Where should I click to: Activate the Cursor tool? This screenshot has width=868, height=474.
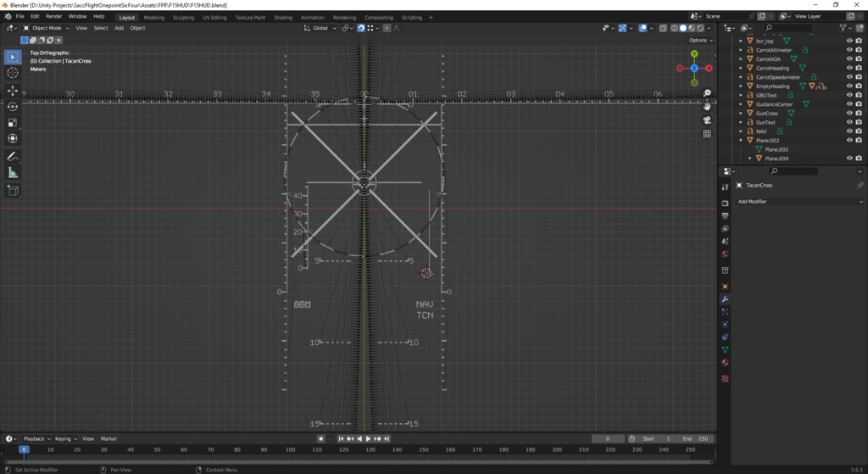13,73
